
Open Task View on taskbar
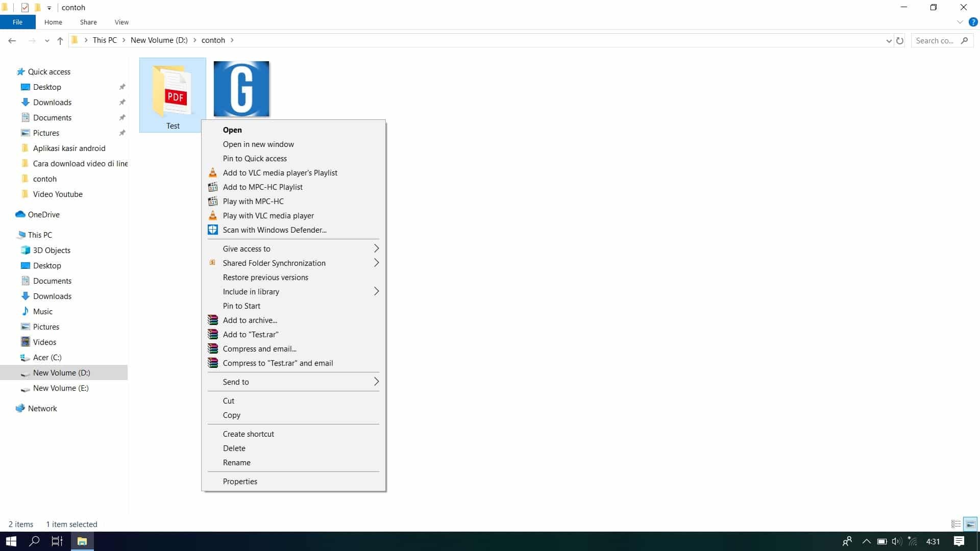pyautogui.click(x=57, y=541)
